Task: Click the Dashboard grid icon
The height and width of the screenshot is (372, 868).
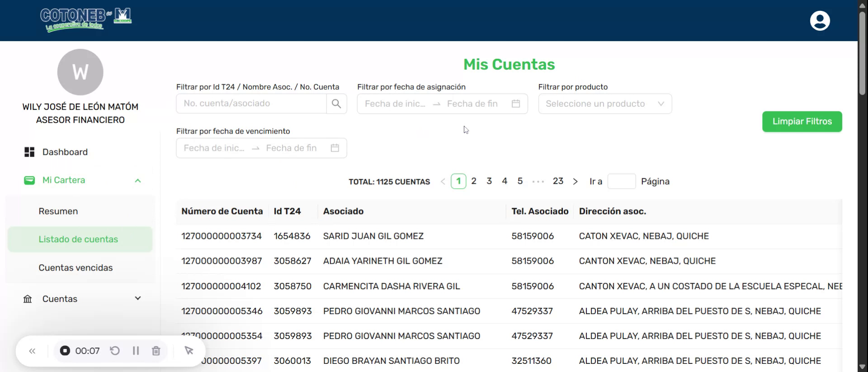Action: pyautogui.click(x=29, y=152)
